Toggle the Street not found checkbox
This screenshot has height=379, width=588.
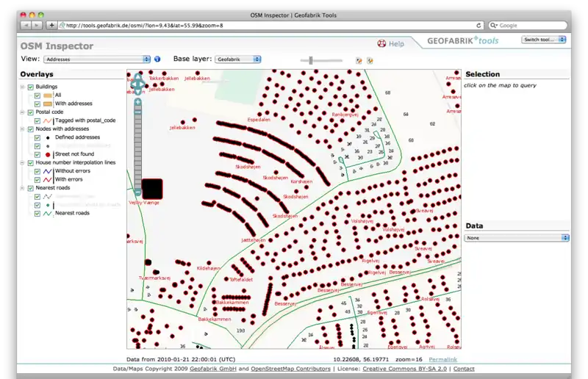37,154
